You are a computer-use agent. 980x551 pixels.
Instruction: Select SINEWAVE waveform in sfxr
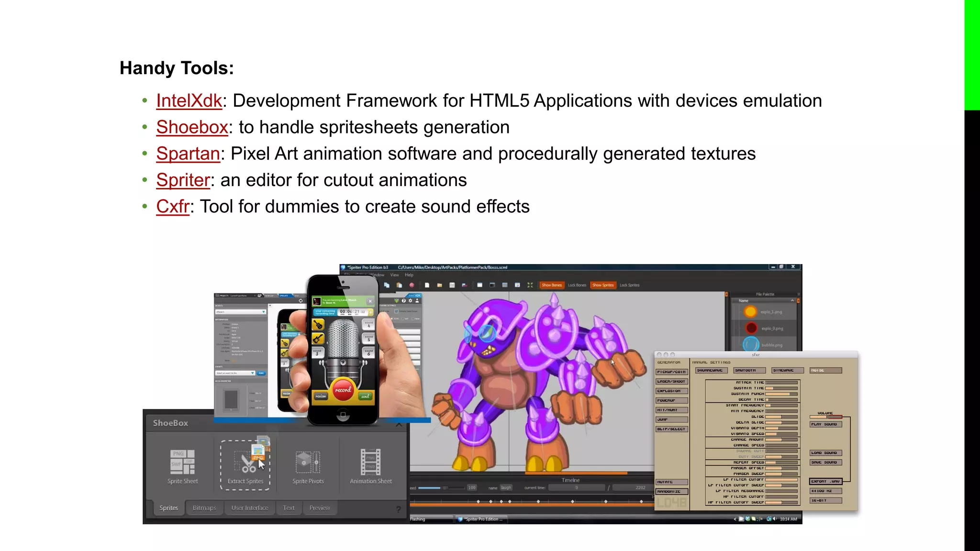[x=787, y=371]
